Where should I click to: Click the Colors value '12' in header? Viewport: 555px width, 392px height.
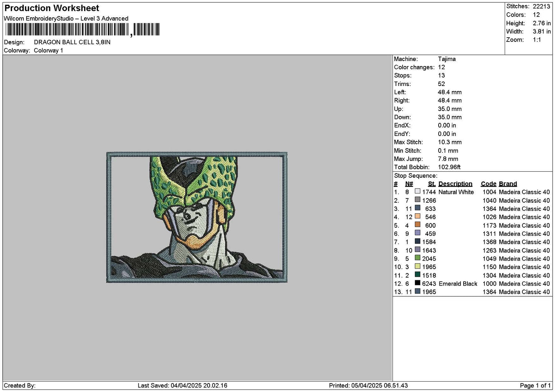(536, 15)
